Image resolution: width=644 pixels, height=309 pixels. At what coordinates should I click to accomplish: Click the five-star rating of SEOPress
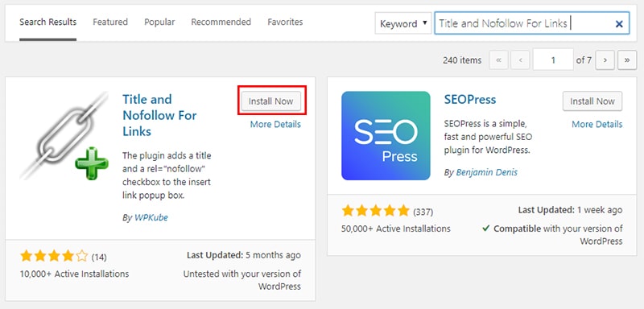pos(375,212)
